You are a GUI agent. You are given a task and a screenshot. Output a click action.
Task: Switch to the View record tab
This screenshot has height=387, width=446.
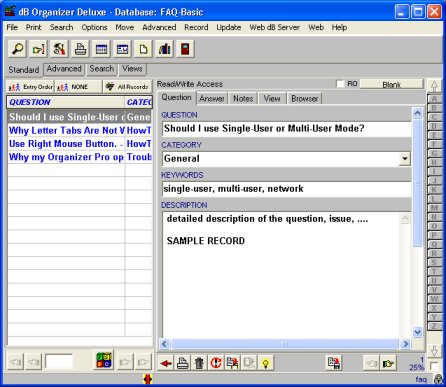tap(272, 99)
